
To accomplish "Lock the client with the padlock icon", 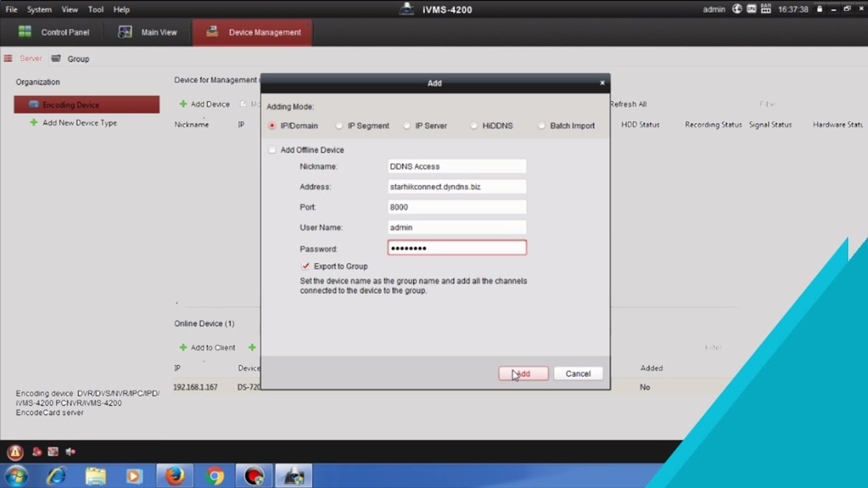I will (x=819, y=9).
